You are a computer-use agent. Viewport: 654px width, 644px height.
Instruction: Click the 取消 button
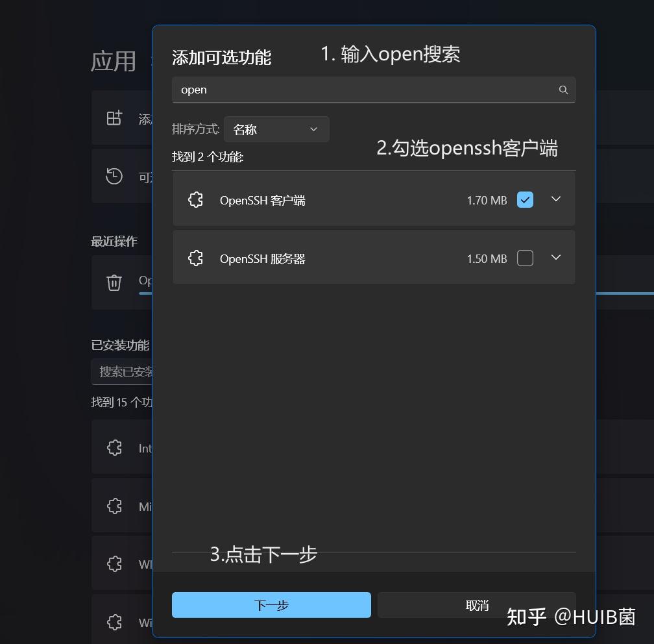[477, 604]
